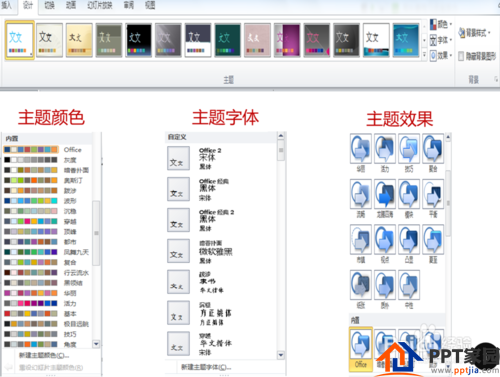Switch to the 审阅 ribbon tab
The height and width of the screenshot is (377, 500).
point(129,5)
